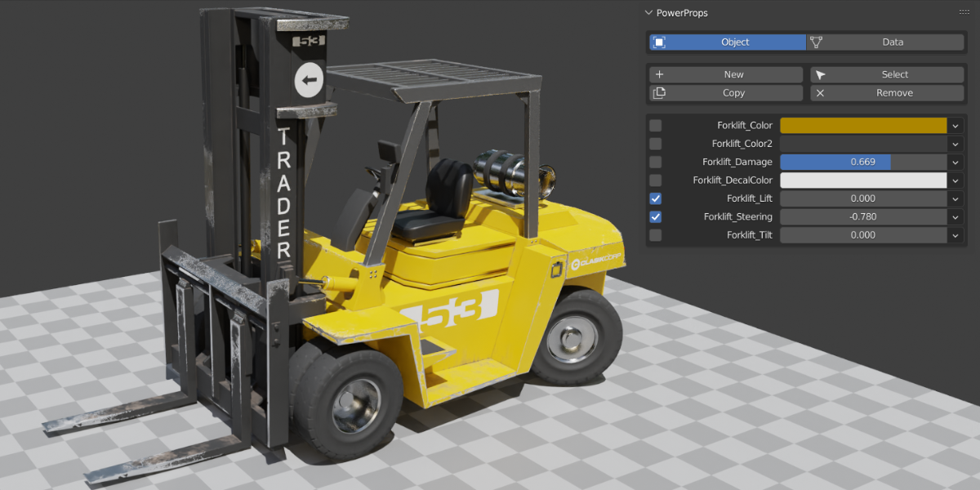The width and height of the screenshot is (980, 490).
Task: Enable the Forklift_Tilt checkbox
Action: [656, 235]
